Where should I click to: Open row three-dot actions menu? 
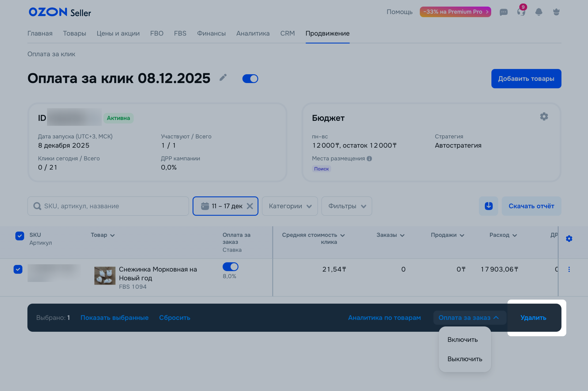(x=569, y=269)
